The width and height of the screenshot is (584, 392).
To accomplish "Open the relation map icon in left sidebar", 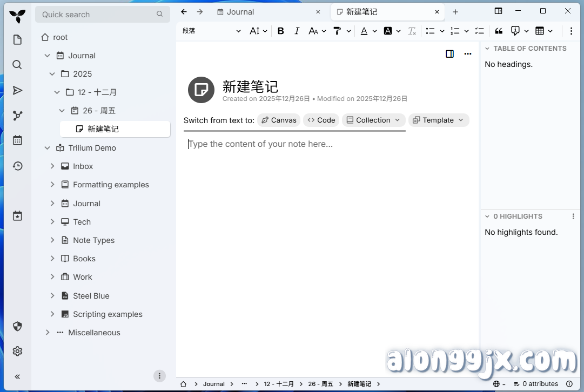I will click(x=17, y=116).
